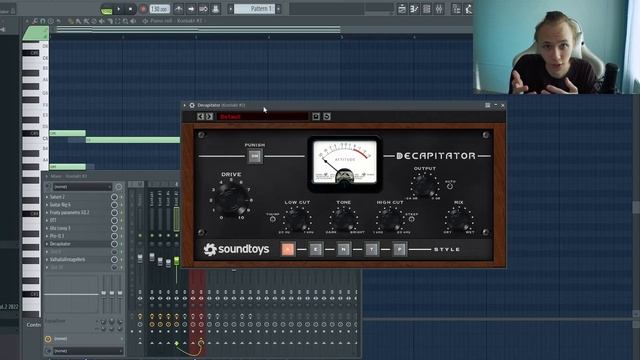
Task: Open the piano roll menu arrow
Action: coord(27,21)
